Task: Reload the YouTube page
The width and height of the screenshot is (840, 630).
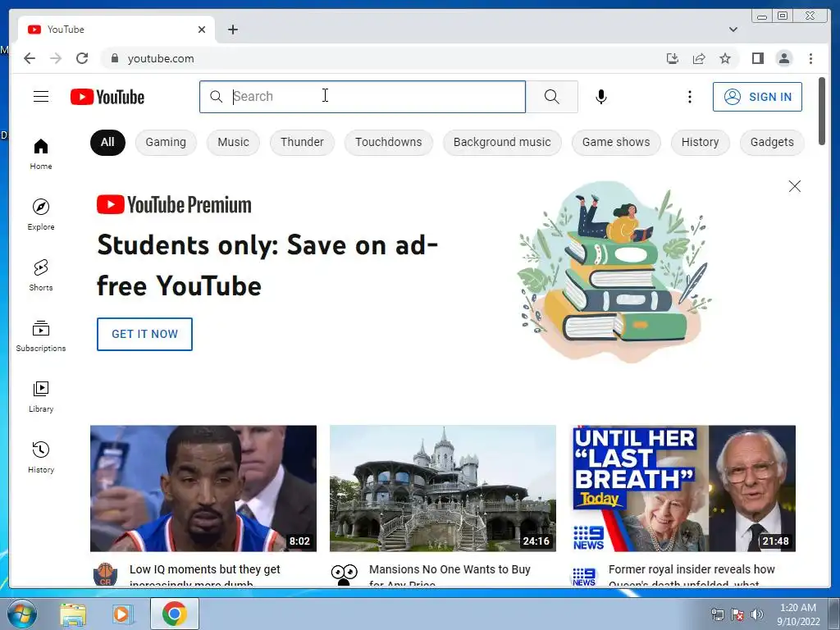Action: pos(82,58)
